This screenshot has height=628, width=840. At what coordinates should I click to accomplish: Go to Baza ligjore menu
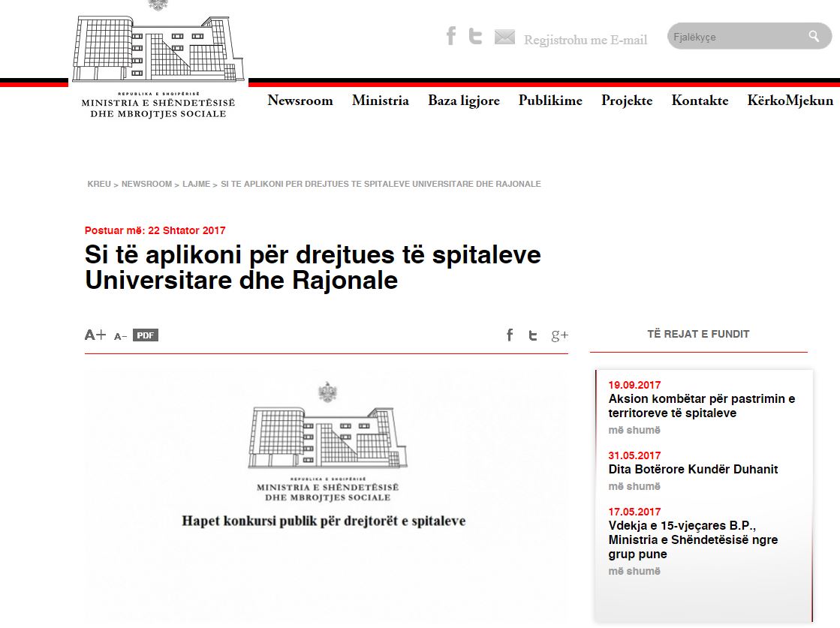[463, 101]
